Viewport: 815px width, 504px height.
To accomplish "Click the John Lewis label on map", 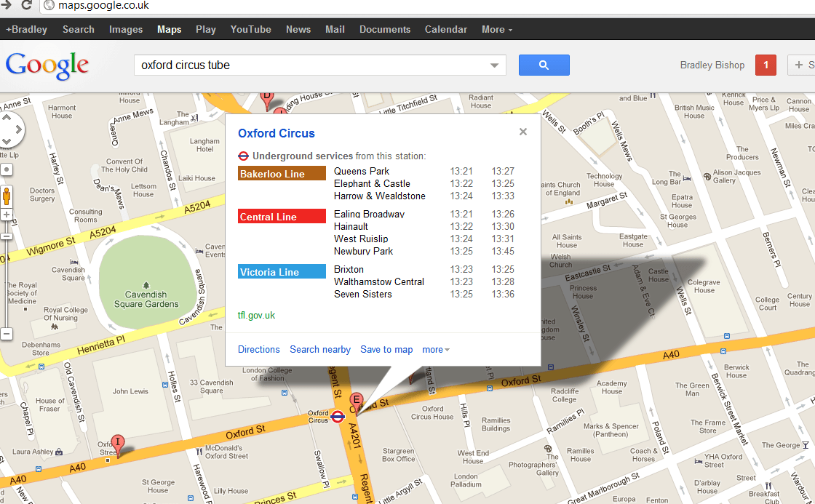I will [130, 391].
